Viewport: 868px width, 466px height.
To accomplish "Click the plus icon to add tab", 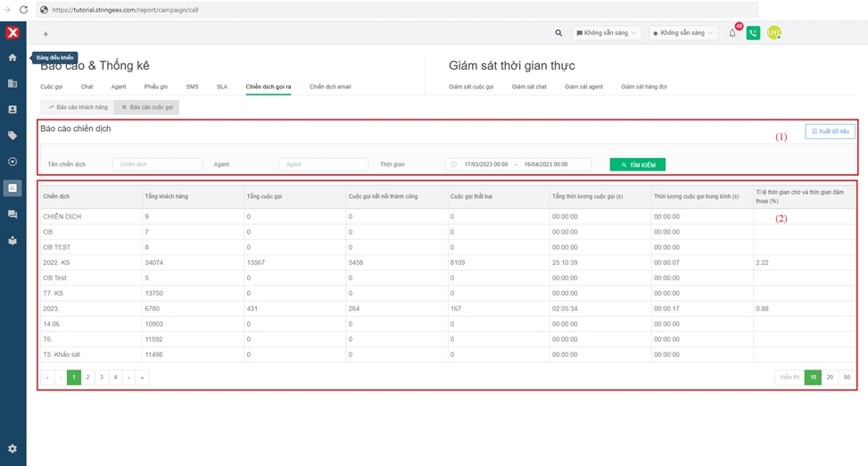I will 45,34.
